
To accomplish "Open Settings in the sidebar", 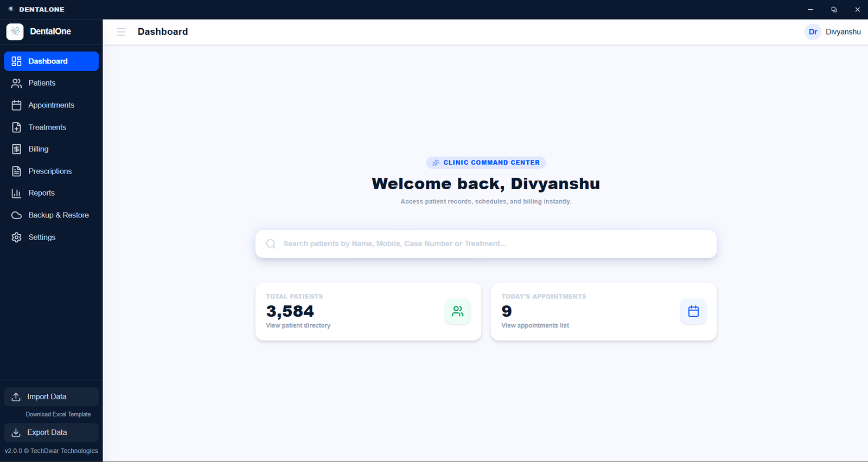I will (52, 238).
